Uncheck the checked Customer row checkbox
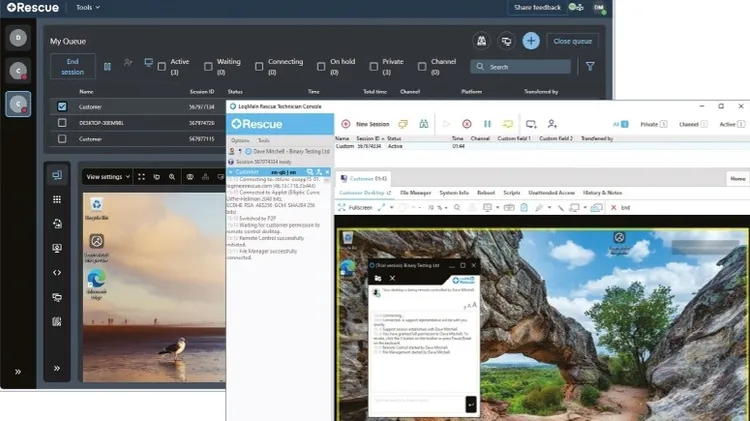The width and height of the screenshot is (750, 421). click(x=62, y=106)
